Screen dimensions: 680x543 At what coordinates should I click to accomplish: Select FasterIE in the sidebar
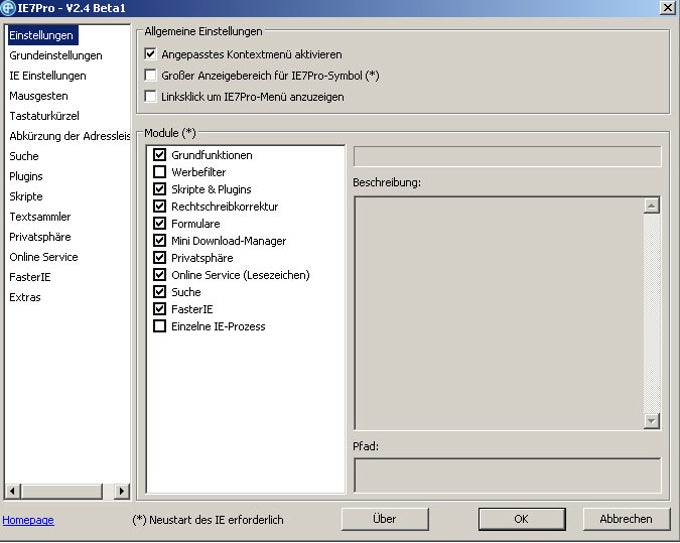(30, 277)
